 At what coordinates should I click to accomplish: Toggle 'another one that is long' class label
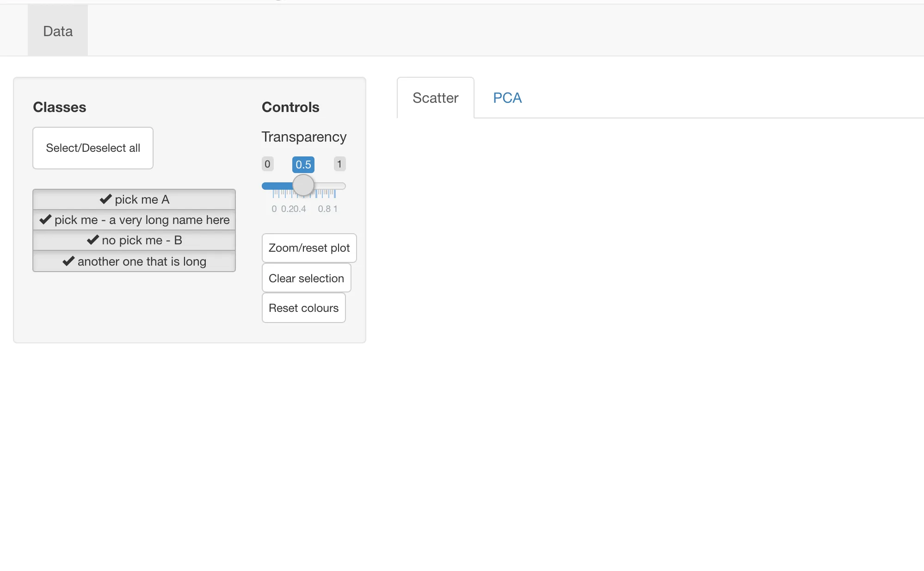[x=142, y=261]
